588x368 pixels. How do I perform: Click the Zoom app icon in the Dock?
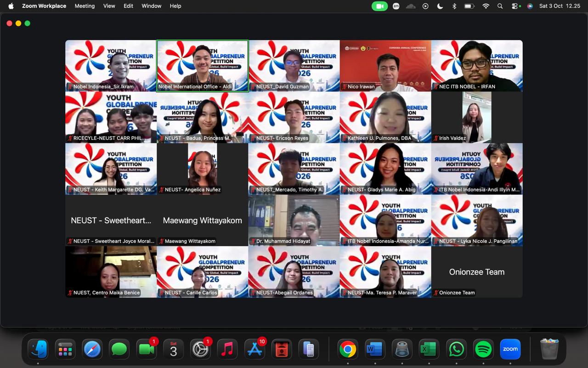[510, 349]
